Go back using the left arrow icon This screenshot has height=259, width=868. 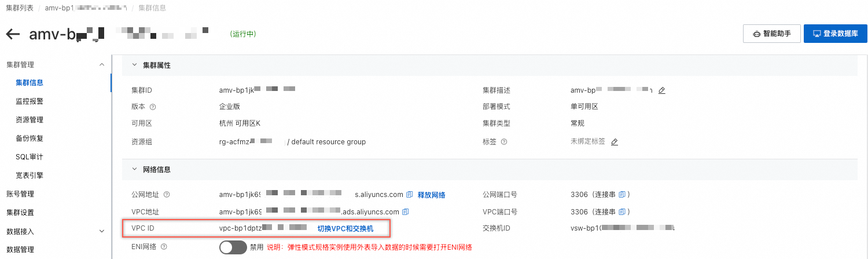click(13, 34)
